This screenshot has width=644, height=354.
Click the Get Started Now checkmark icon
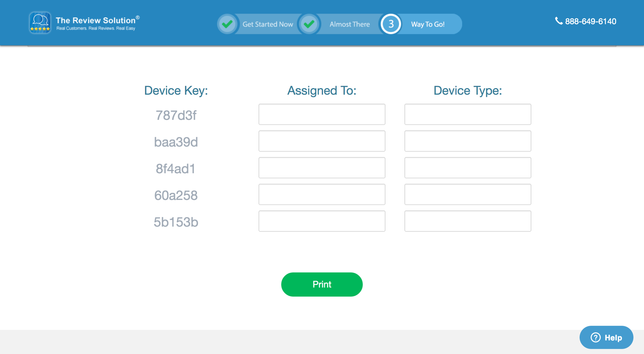click(227, 24)
